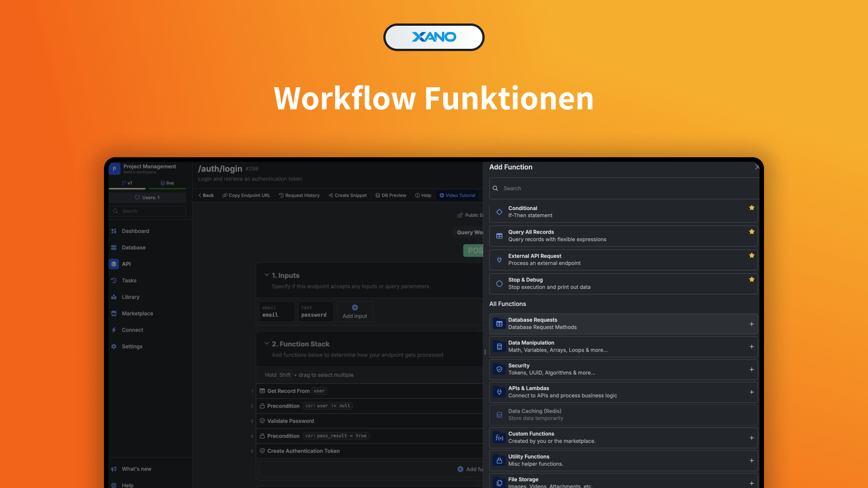Expand the Utility Functions category
868x488 pixels.
[x=751, y=460]
